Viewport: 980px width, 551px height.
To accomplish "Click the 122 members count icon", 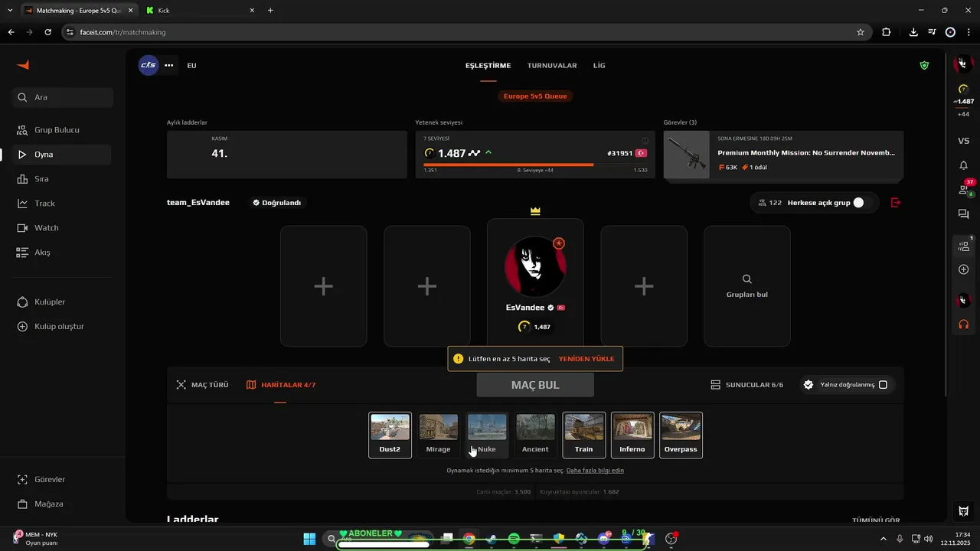I will point(762,203).
